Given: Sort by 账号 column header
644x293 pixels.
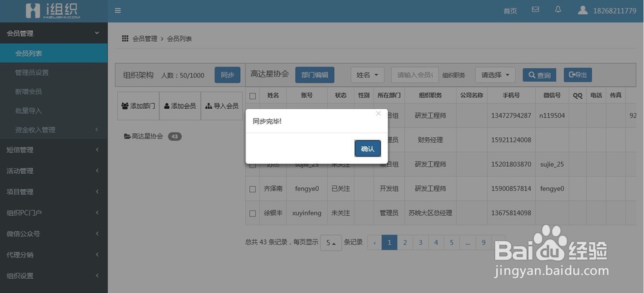Looking at the screenshot, I should coord(307,95).
